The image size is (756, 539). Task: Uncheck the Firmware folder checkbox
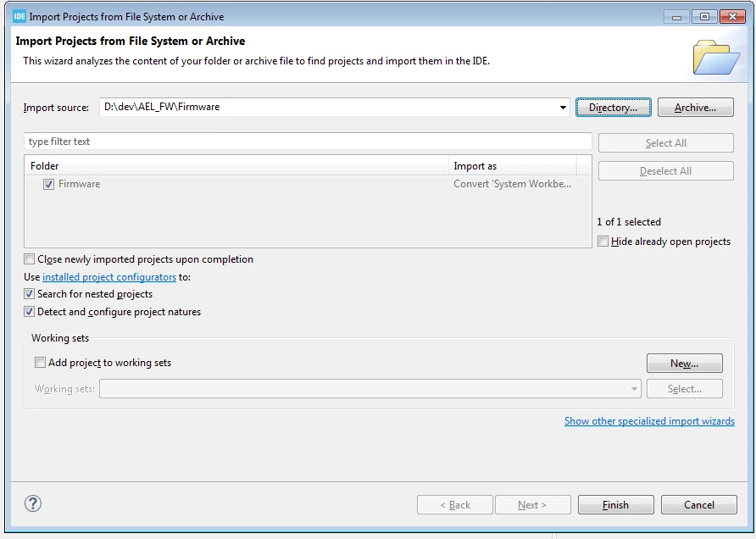[x=48, y=184]
